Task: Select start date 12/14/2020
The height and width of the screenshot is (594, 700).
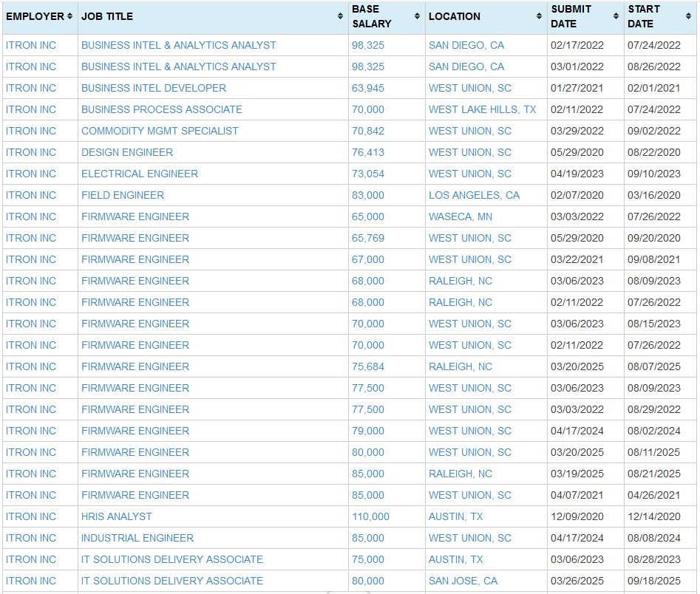Action: click(x=654, y=516)
